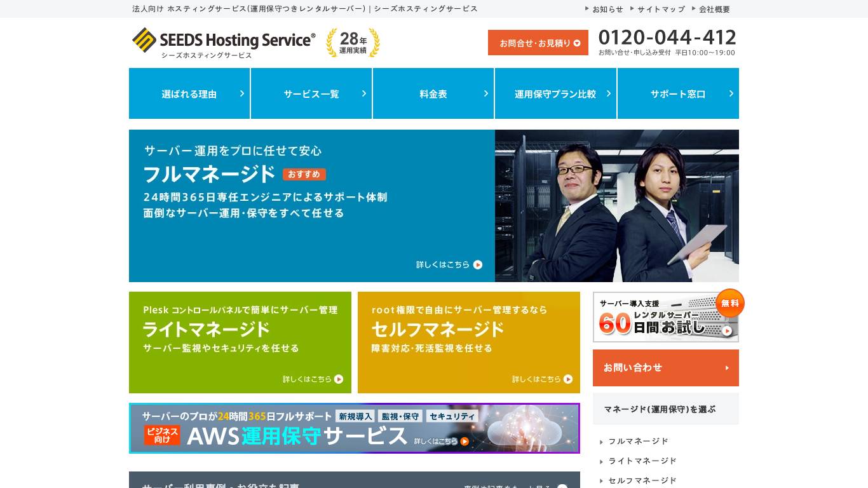This screenshot has height=488, width=868.
Task: Click the 無料 round badge
Action: (729, 303)
